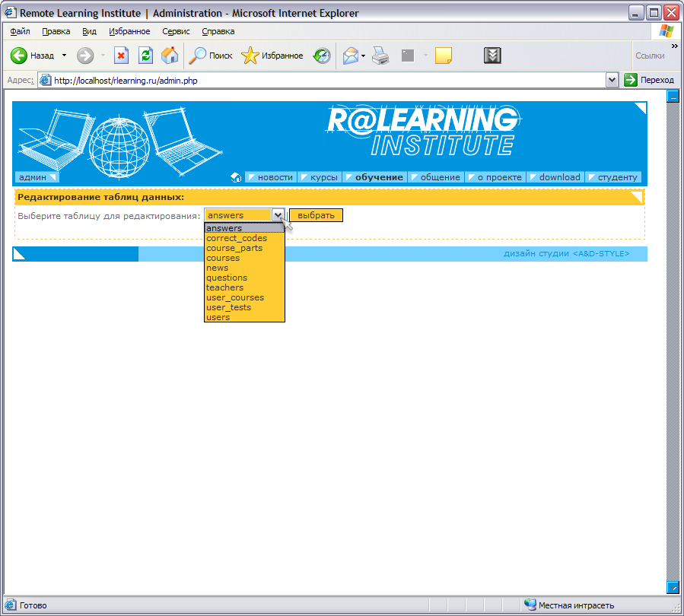684x616 pixels.
Task: Stop page loading with red X icon
Action: pyautogui.click(x=121, y=56)
